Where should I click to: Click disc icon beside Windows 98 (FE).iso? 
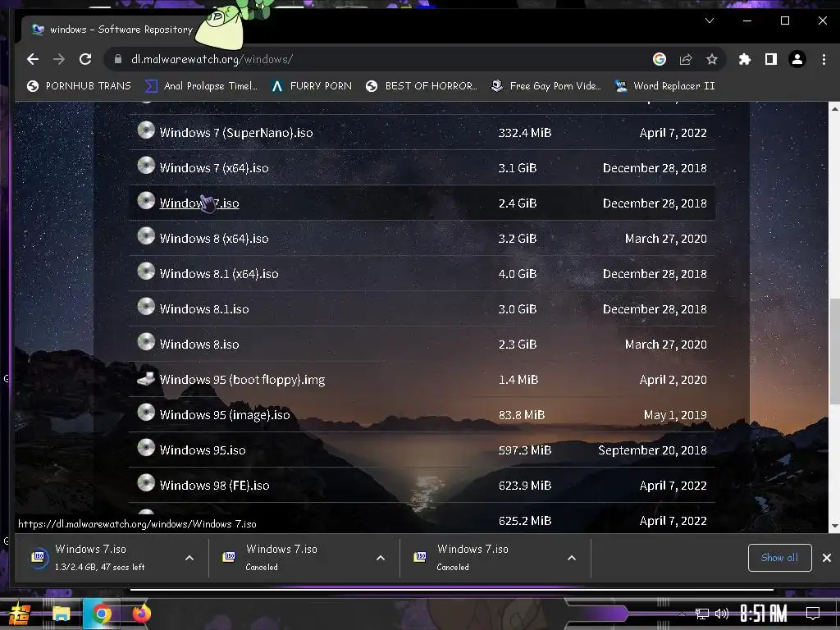coord(146,483)
